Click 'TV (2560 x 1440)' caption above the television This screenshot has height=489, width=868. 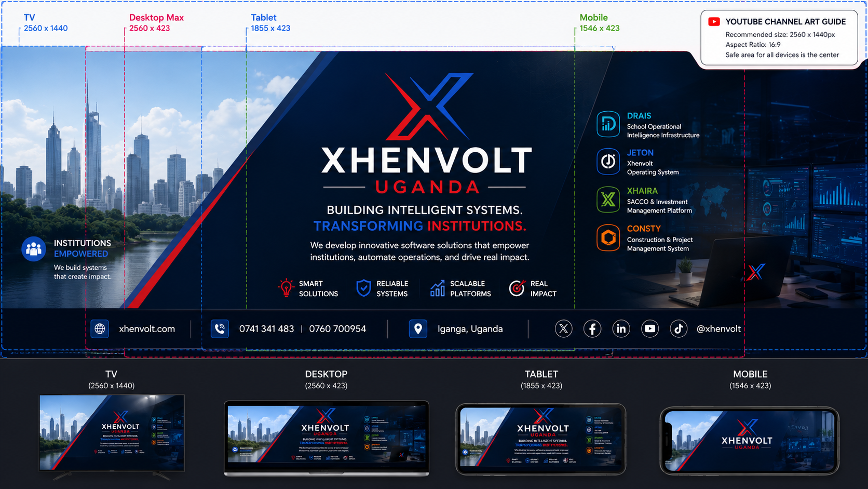(111, 380)
